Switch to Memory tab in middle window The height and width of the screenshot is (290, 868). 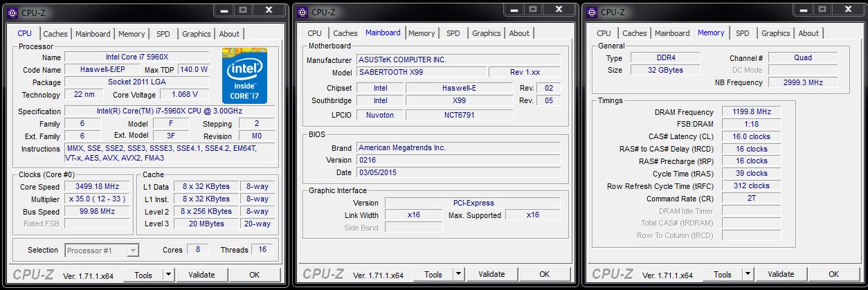coord(422,33)
